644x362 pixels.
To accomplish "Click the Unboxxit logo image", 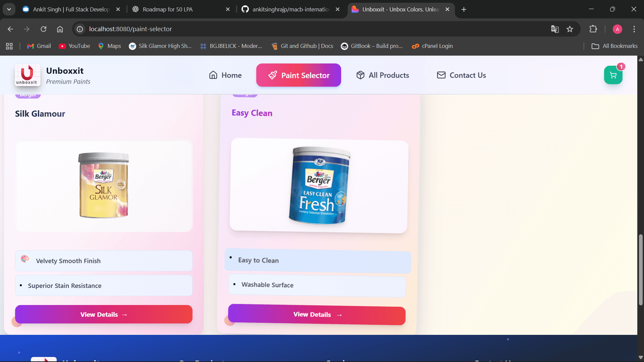I will pos(28,75).
